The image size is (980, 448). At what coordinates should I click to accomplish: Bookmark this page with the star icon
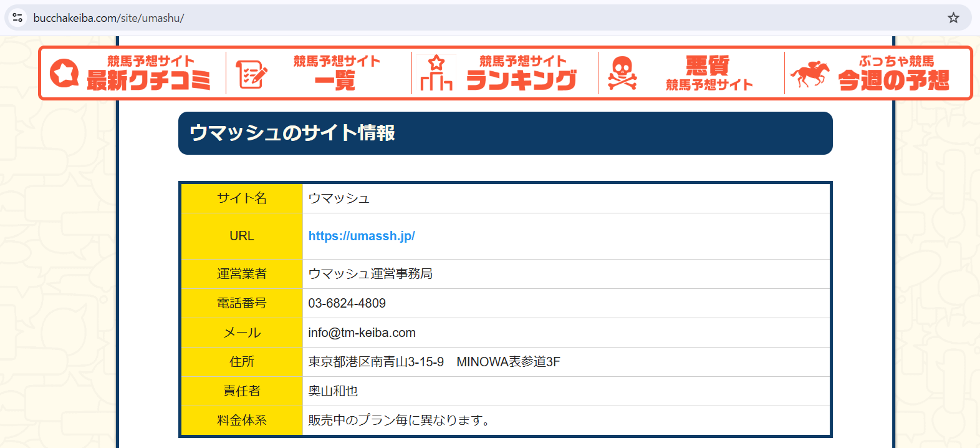tap(953, 17)
